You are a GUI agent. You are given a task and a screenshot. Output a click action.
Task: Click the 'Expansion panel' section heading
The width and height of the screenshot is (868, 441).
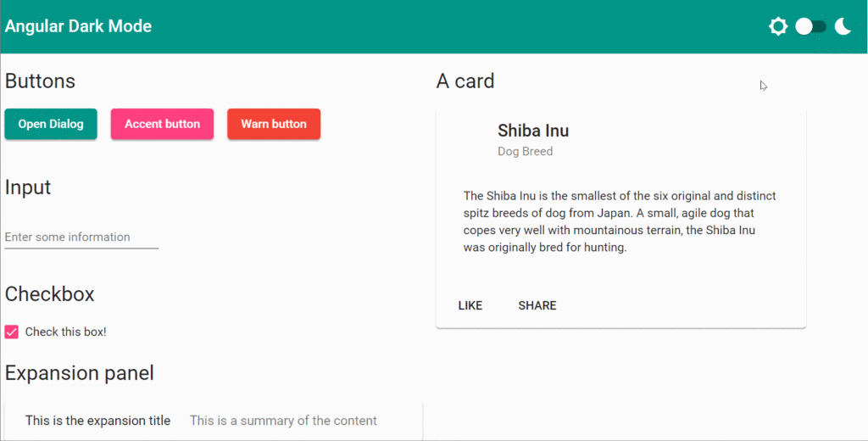click(80, 373)
